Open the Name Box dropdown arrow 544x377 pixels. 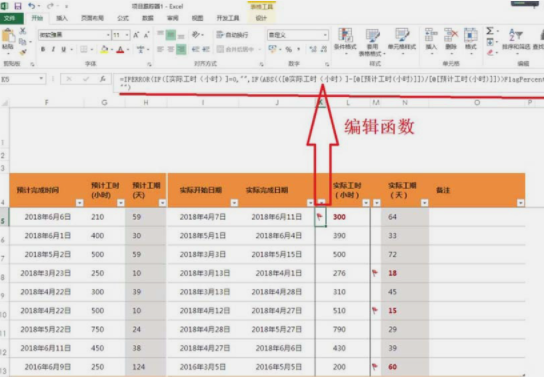[x=41, y=79]
